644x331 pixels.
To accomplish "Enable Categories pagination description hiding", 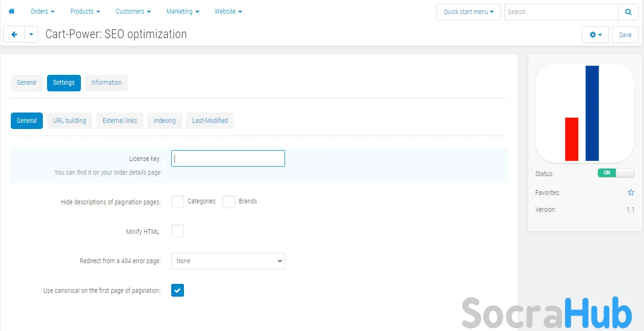I will [177, 202].
